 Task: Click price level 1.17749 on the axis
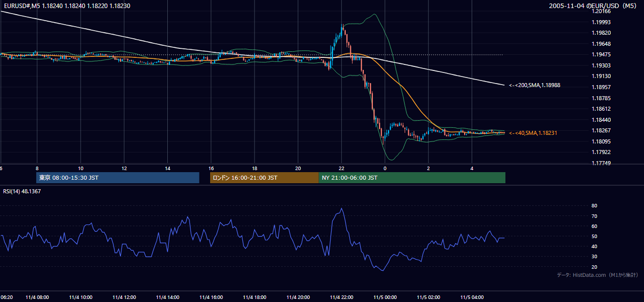click(601, 163)
